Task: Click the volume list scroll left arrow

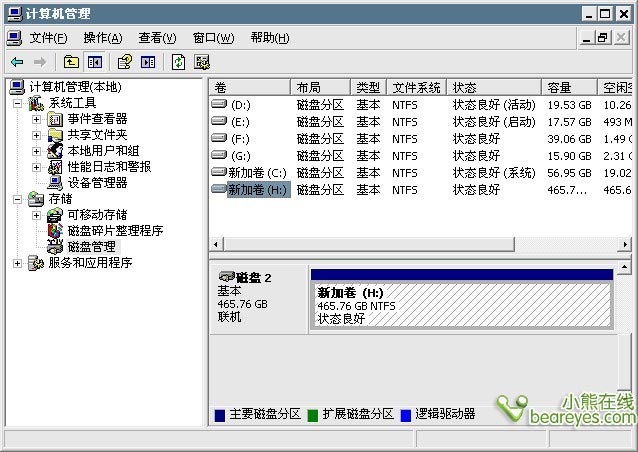Action: click(x=216, y=245)
